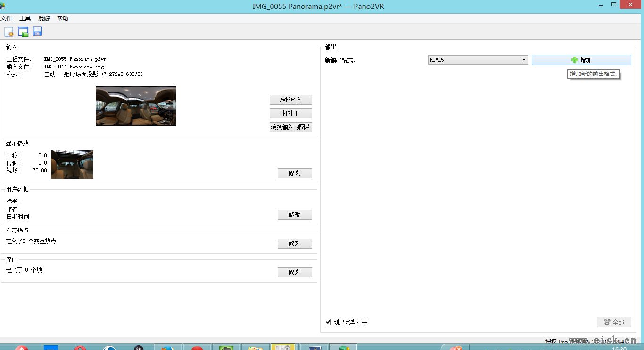
Task: Save project using the floppy disk icon
Action: pyautogui.click(x=37, y=32)
